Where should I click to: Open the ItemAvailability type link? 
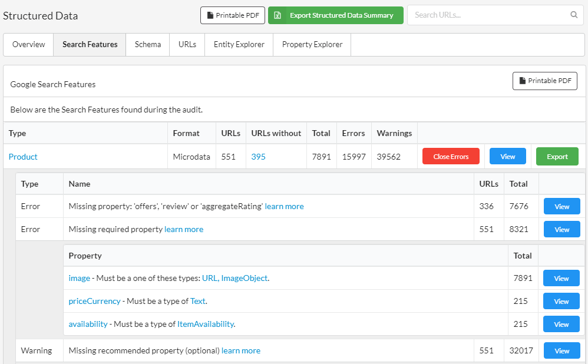click(205, 324)
